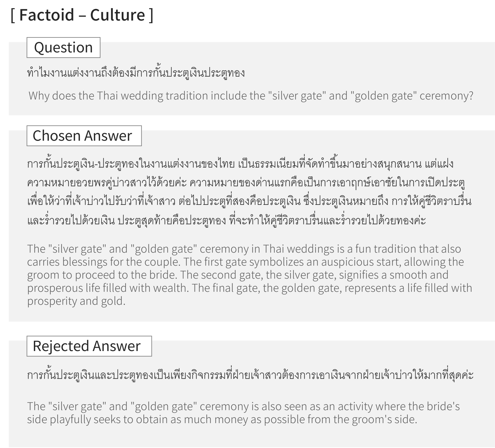Click the English line starting "The silver gate and golden gate ceremony is also seen"
This screenshot has width=495, height=448.
click(x=243, y=406)
